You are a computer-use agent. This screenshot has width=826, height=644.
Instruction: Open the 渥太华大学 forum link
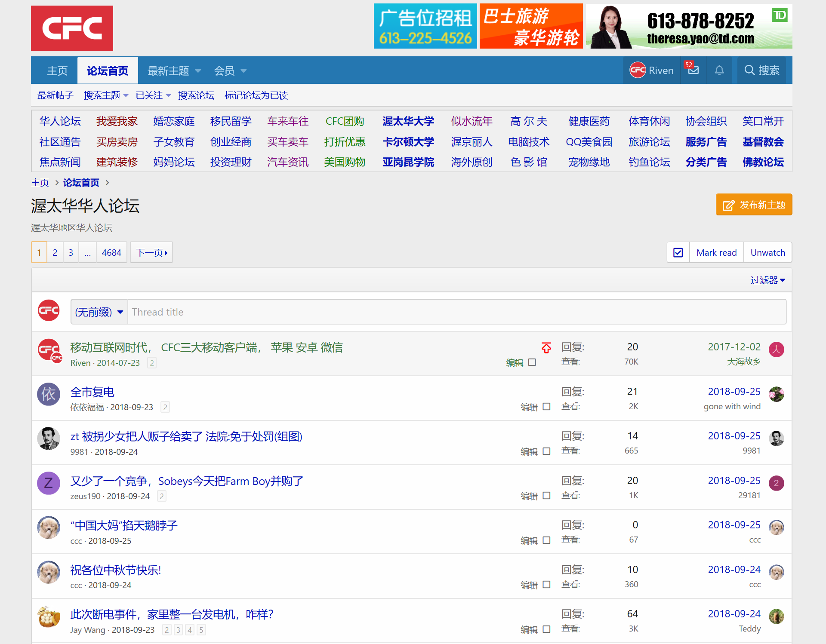pyautogui.click(x=408, y=121)
